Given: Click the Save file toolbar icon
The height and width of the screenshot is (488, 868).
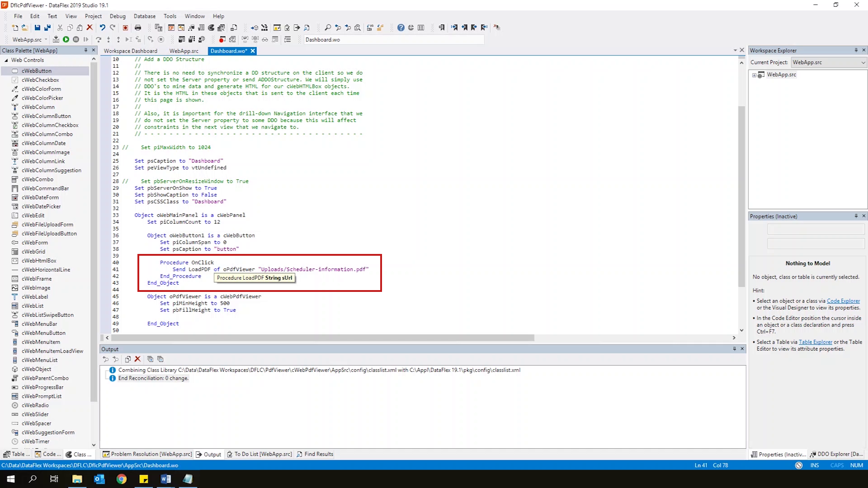Looking at the screenshot, I should pyautogui.click(x=38, y=28).
